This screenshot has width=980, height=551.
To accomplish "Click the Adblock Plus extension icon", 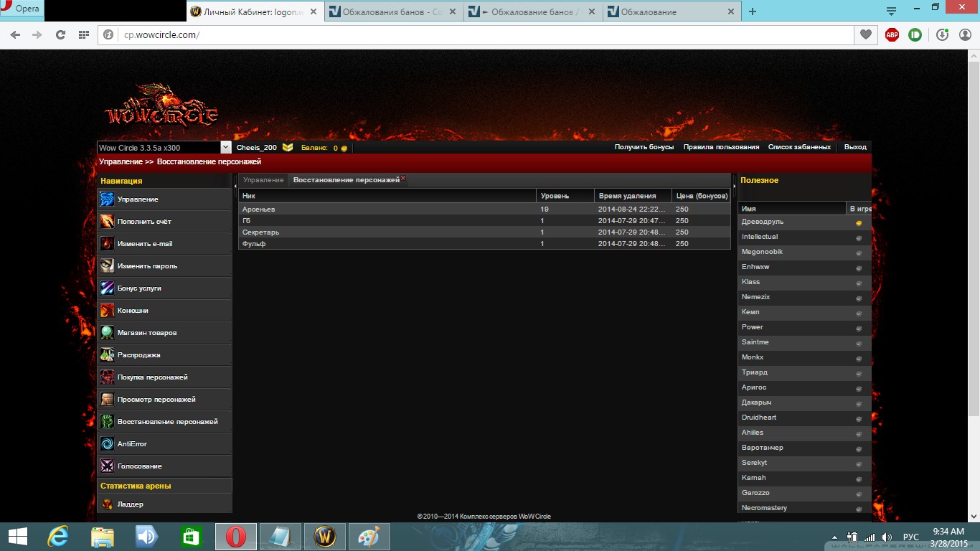I will (x=892, y=34).
